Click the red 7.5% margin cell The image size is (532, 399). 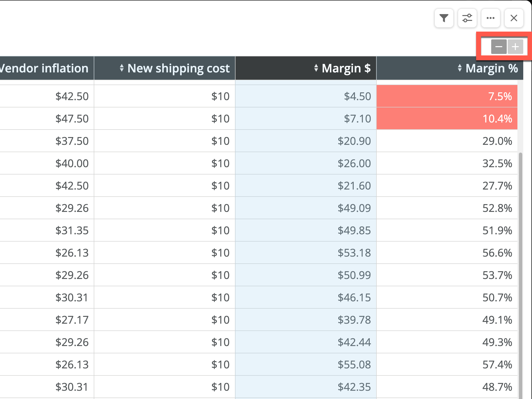pyautogui.click(x=447, y=96)
